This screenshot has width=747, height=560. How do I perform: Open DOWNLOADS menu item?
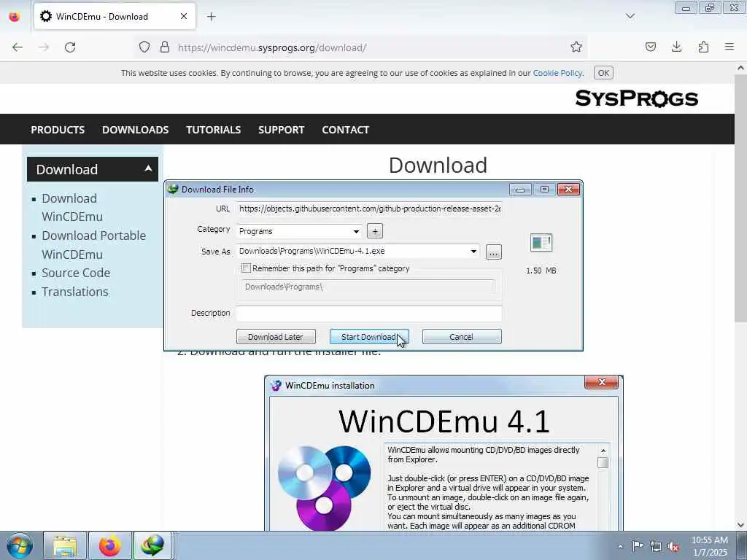135,130
